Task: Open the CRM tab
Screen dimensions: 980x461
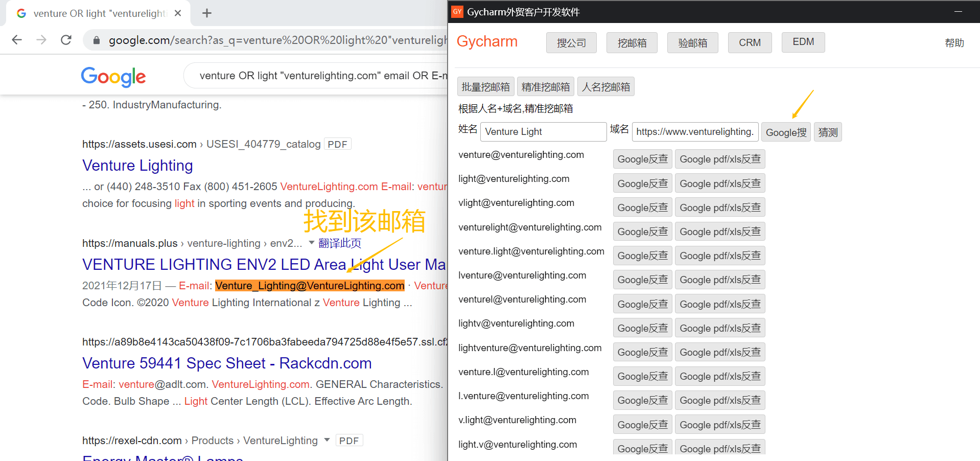Action: point(750,43)
